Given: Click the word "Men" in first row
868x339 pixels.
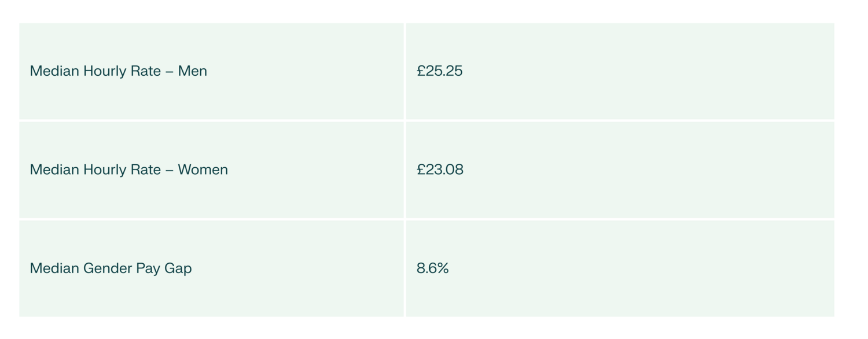Looking at the screenshot, I should (192, 71).
